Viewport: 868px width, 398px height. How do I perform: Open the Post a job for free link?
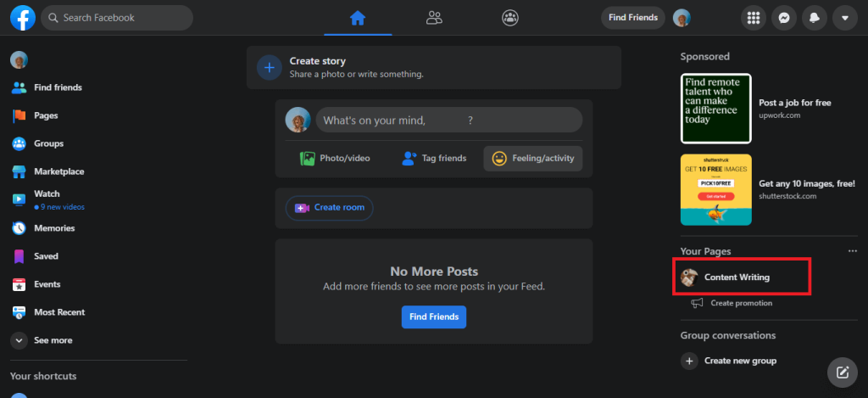[795, 103]
